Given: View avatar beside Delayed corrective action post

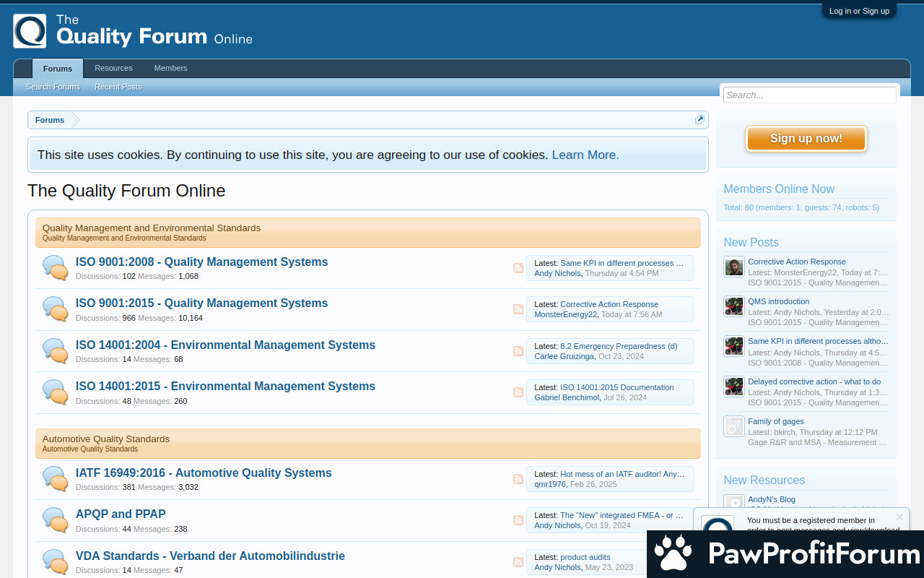Looking at the screenshot, I should [734, 387].
